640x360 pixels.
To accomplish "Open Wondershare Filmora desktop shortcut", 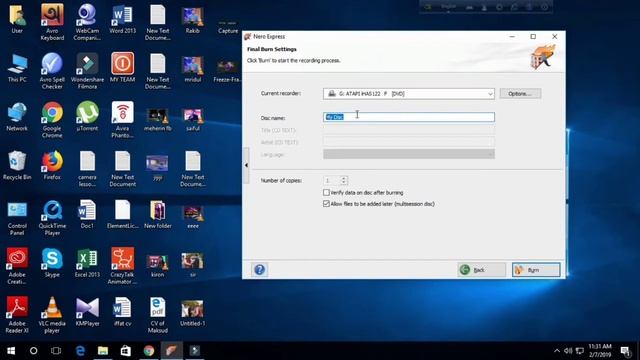I will [87, 70].
